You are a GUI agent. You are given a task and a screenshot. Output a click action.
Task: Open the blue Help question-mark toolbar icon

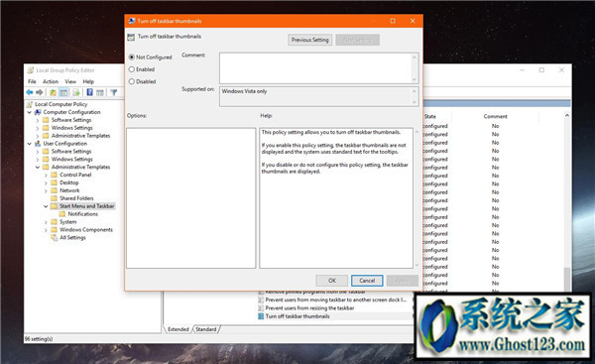pos(89,92)
